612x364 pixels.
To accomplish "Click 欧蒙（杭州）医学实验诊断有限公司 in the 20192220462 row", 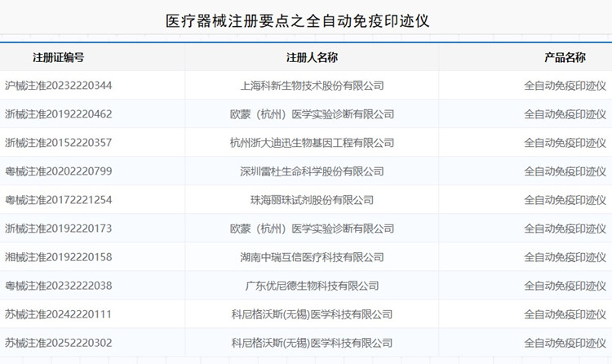I will [312, 114].
